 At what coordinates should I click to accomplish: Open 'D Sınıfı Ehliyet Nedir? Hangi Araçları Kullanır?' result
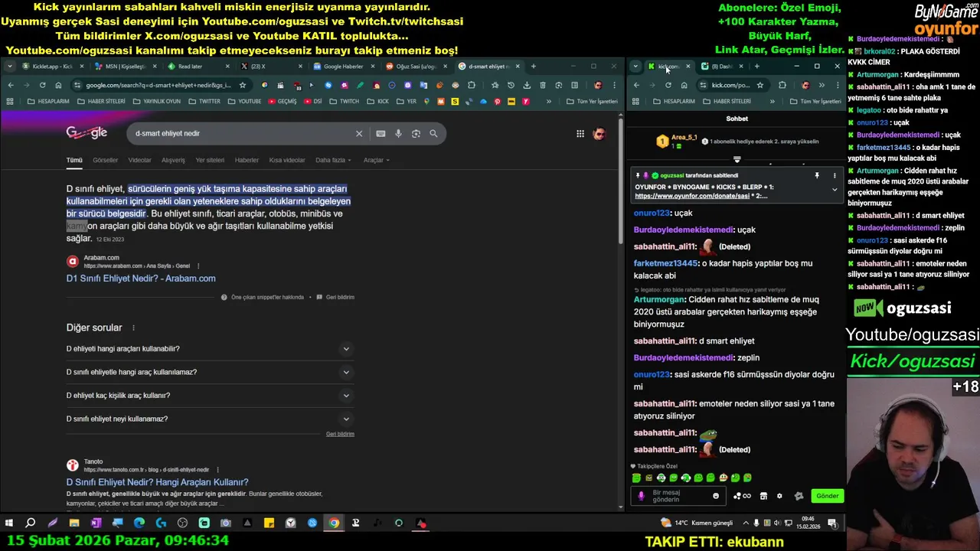coord(157,482)
